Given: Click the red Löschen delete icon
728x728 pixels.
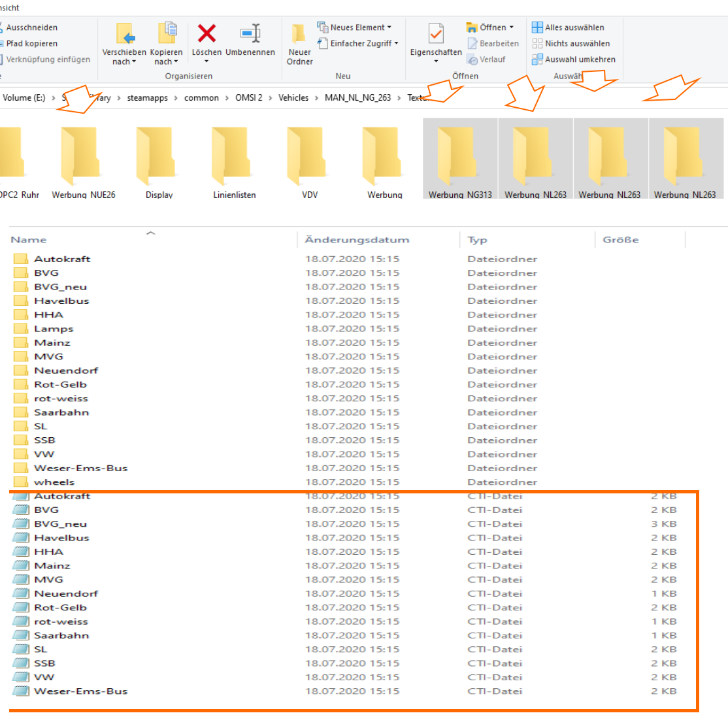Looking at the screenshot, I should tap(207, 34).
